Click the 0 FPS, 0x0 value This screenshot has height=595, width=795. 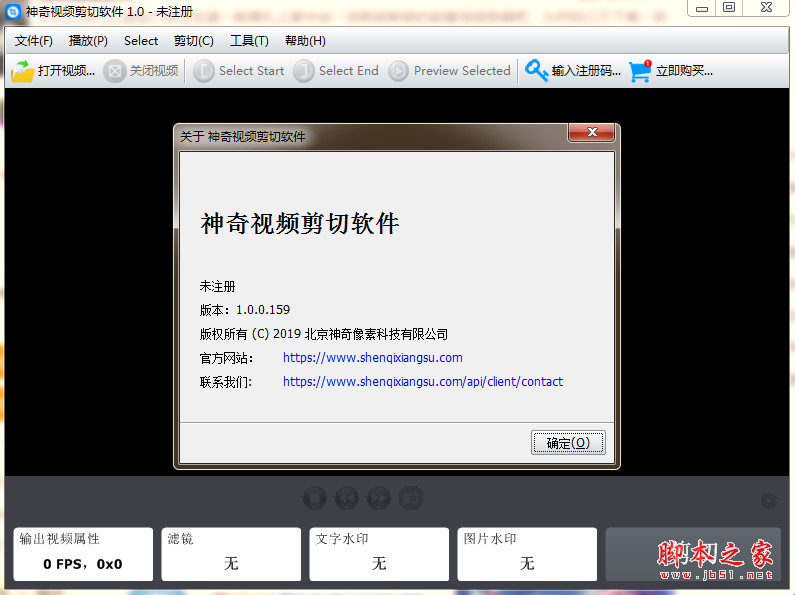[x=83, y=564]
